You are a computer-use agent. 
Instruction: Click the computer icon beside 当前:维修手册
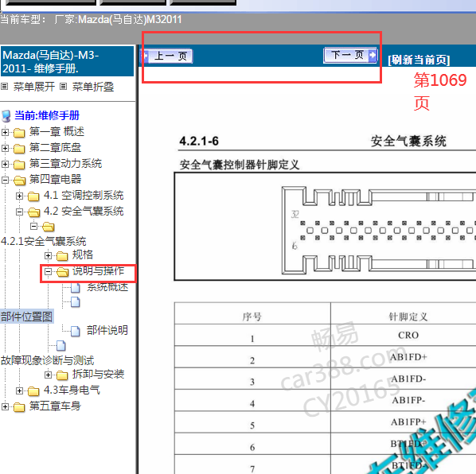click(6, 116)
